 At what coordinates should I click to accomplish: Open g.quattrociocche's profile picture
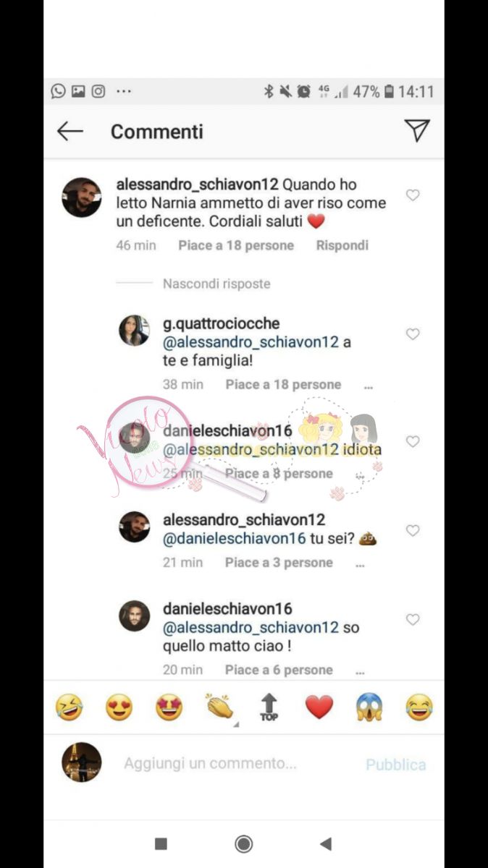(134, 331)
